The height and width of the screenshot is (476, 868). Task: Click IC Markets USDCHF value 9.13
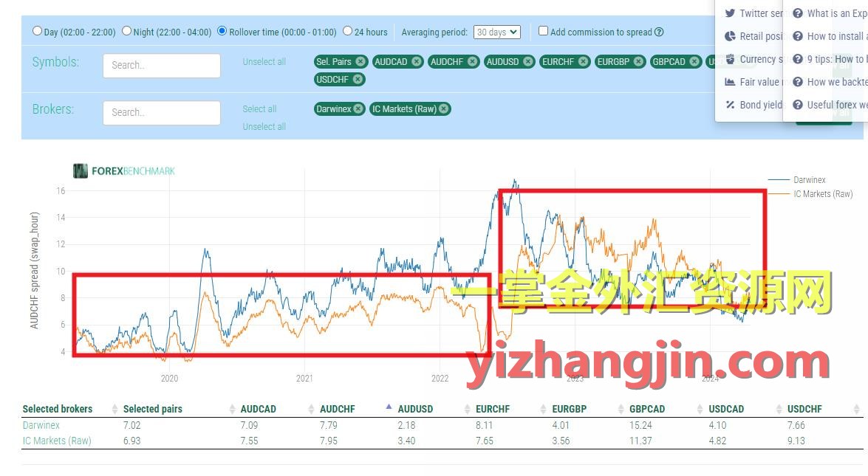tap(796, 441)
